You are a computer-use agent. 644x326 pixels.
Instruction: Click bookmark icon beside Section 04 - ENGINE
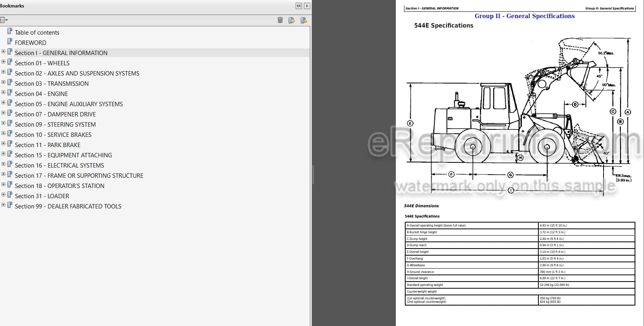tap(10, 93)
